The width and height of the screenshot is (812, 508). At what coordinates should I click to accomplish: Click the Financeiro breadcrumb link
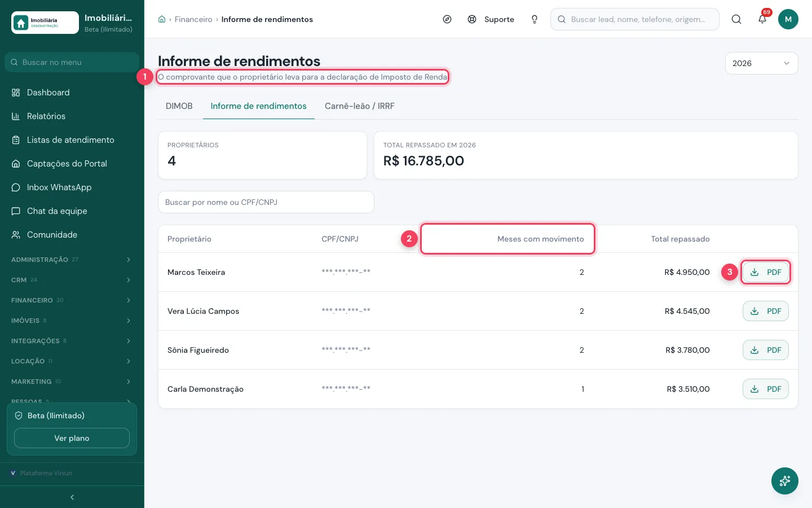193,19
